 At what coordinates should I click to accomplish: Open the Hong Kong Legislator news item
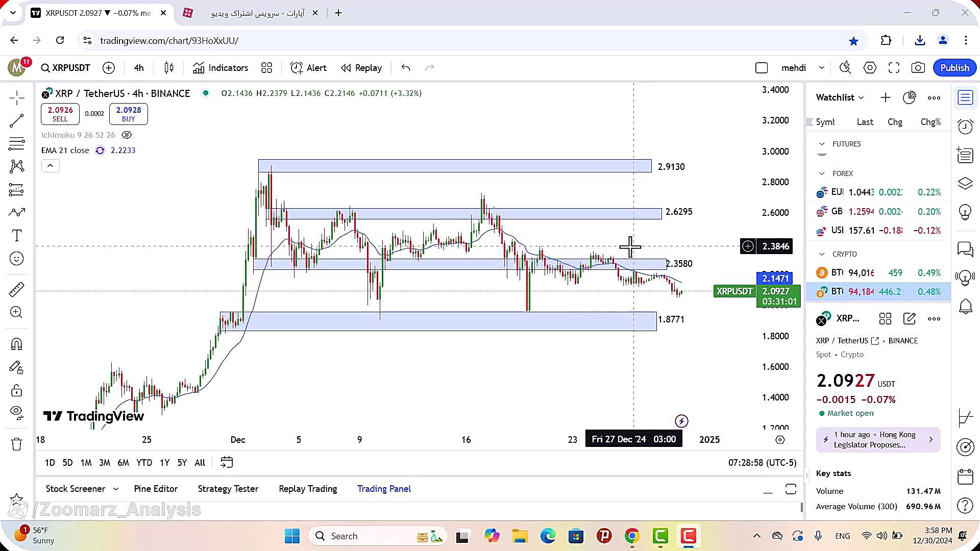point(878,440)
